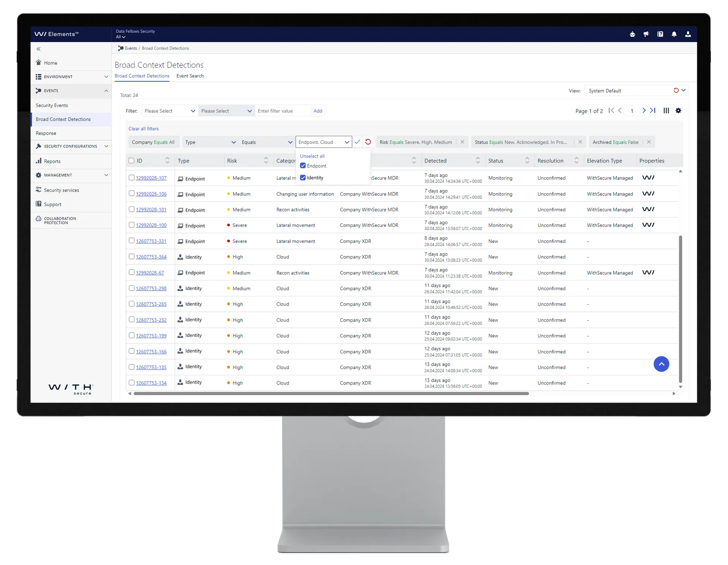Open the chatbot assistant icon in header
The height and width of the screenshot is (565, 728).
[632, 34]
